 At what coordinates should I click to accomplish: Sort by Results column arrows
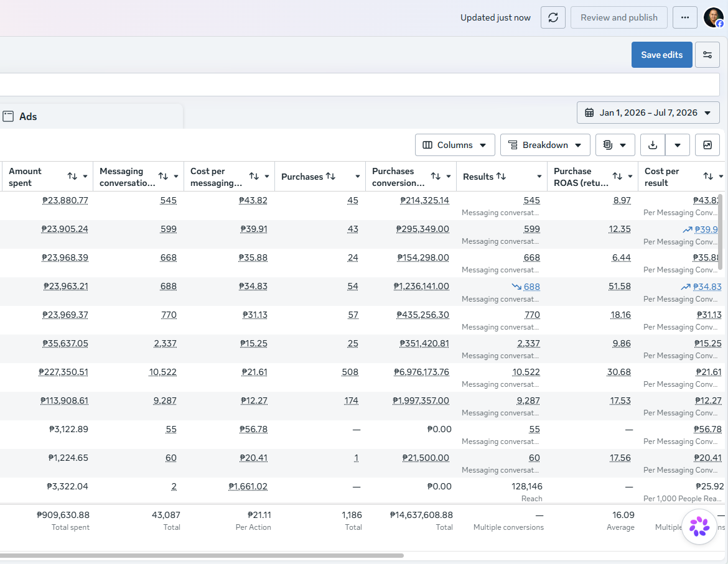[501, 176]
